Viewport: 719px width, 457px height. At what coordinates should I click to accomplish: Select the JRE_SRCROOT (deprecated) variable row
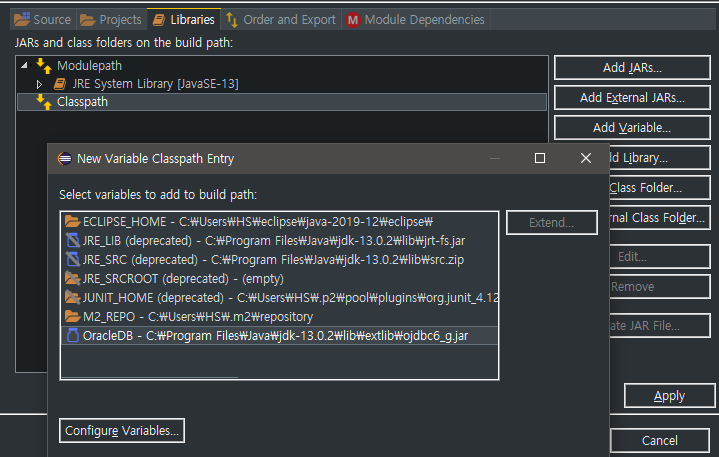[280, 279]
